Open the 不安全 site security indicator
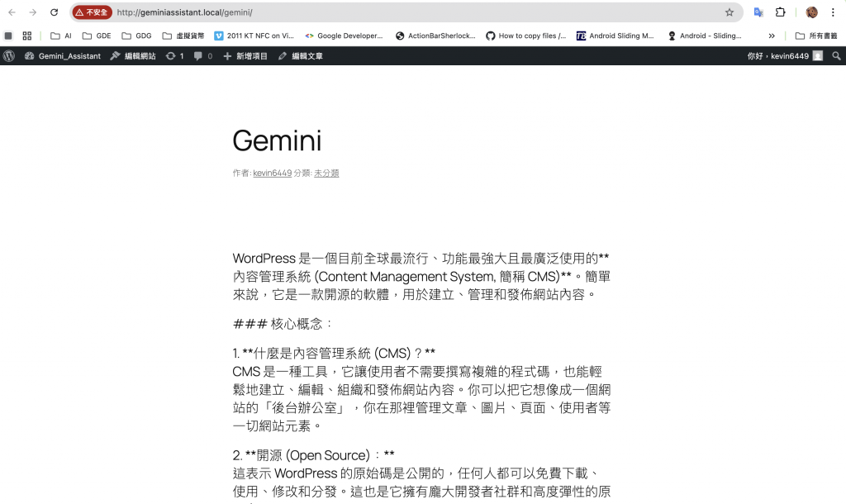The image size is (846, 504). [93, 12]
